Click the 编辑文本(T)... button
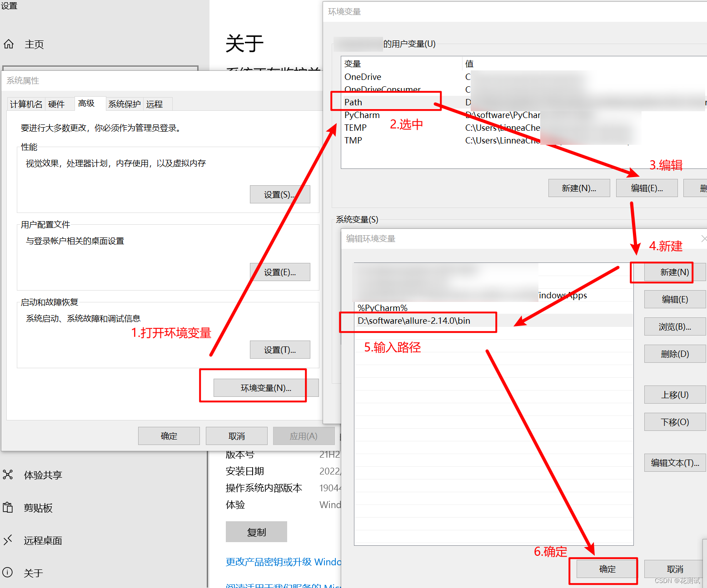The image size is (707, 588). tap(675, 463)
